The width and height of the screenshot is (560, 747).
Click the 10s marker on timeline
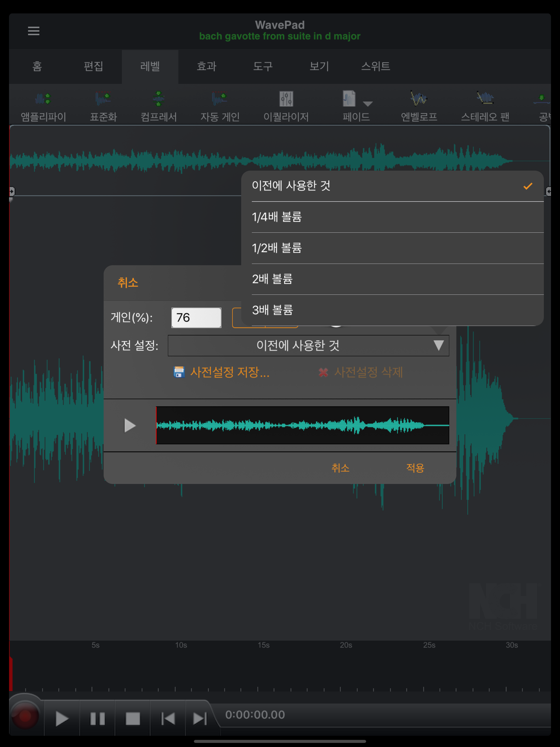pyautogui.click(x=181, y=645)
